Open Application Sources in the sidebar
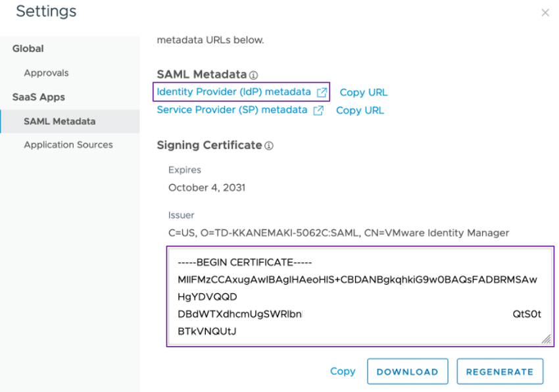The image size is (559, 392). 68,145
